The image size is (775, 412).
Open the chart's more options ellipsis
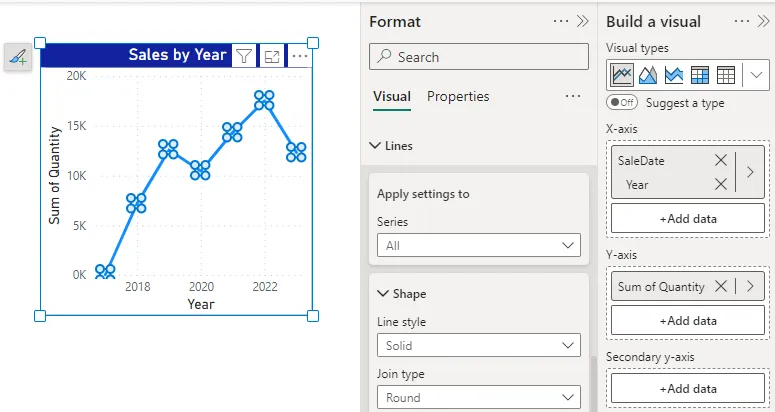pos(300,56)
